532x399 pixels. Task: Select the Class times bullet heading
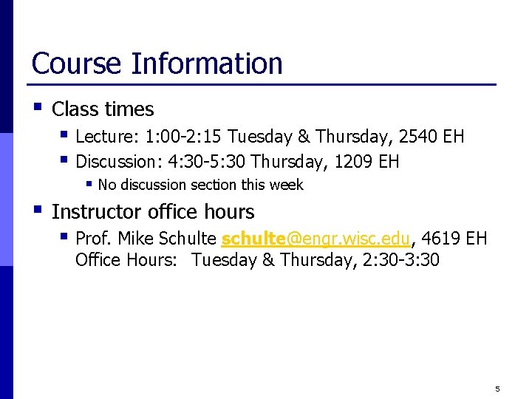click(x=103, y=109)
